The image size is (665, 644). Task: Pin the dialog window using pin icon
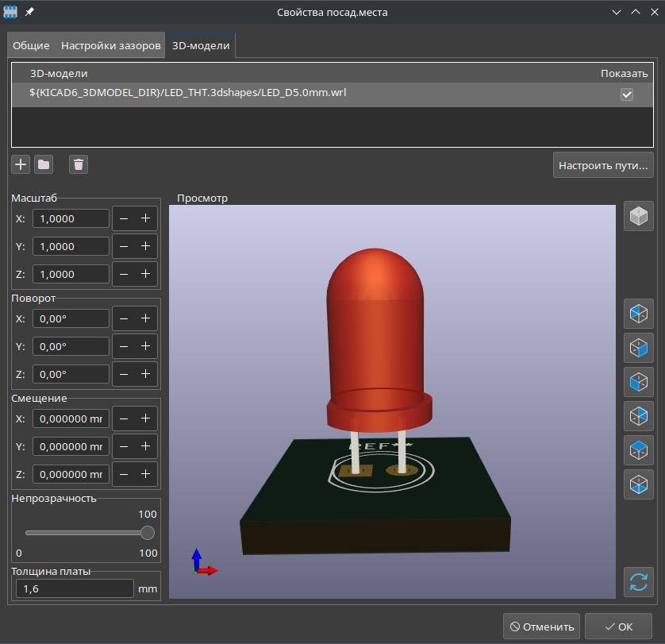[x=29, y=12]
